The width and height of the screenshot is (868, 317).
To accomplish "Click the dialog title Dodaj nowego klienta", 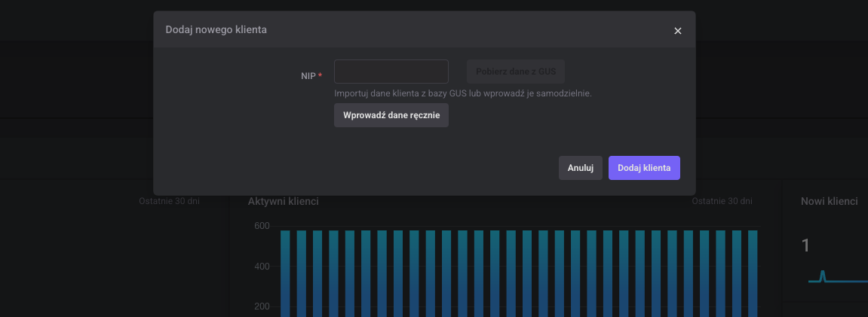I will point(216,30).
